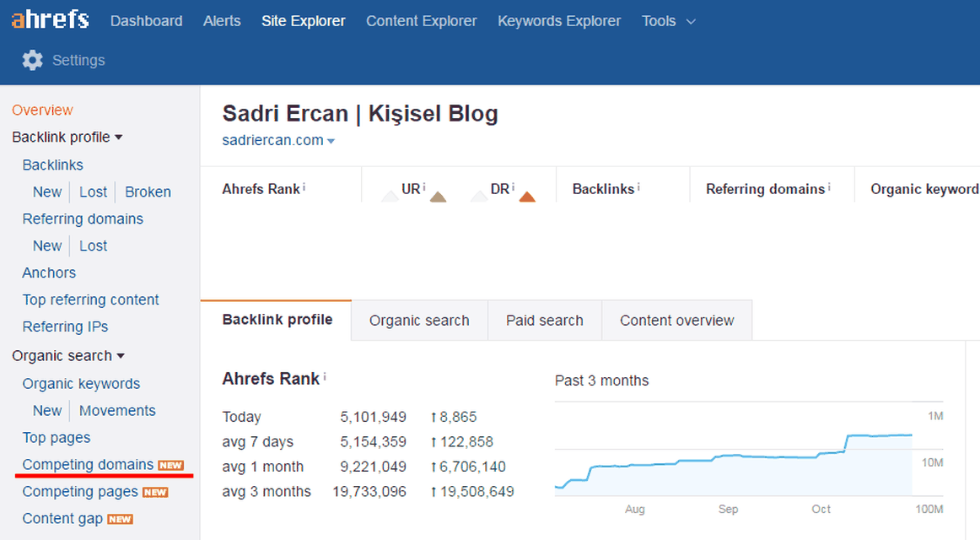The height and width of the screenshot is (540, 980).
Task: Click the NEW badge beside Content gap
Action: 120,520
